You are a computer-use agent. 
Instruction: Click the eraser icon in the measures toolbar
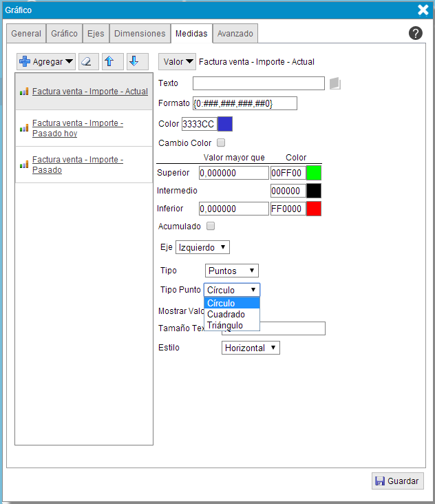(x=89, y=61)
